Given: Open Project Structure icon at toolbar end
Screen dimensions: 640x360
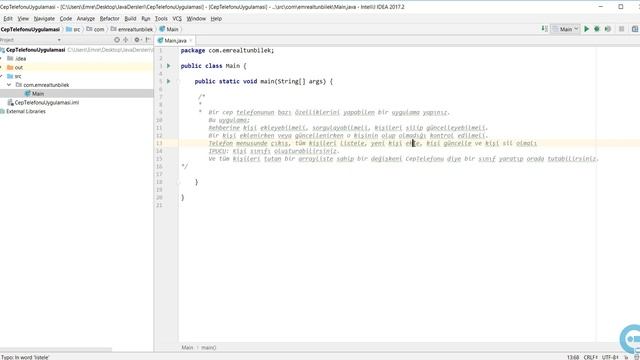Looking at the screenshot, I should 635,29.
